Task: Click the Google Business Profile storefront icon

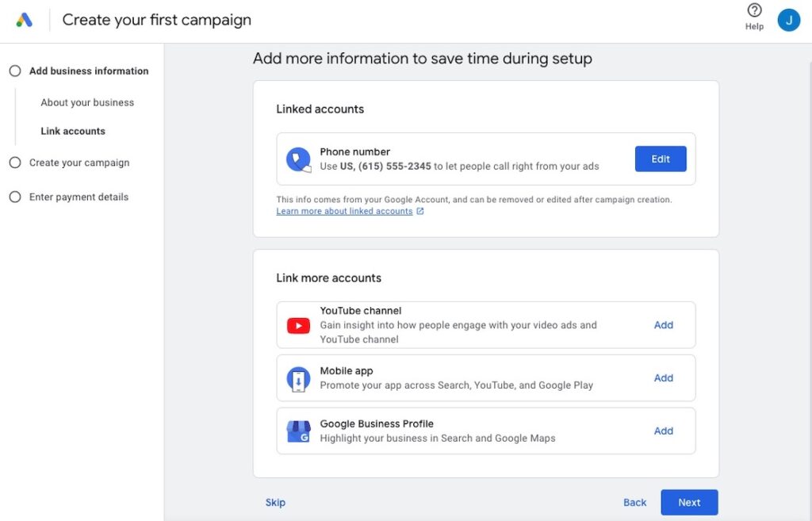Action: (x=298, y=431)
